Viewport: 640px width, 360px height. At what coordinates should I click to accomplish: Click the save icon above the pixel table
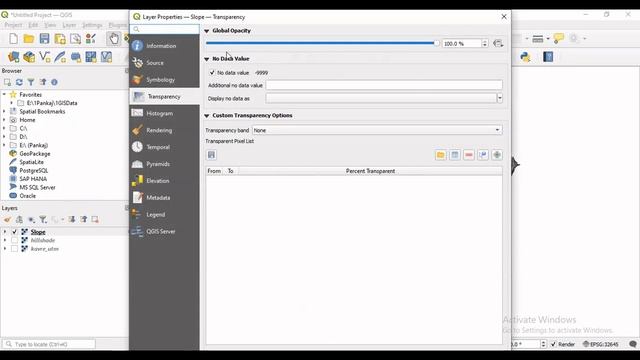[x=211, y=155]
